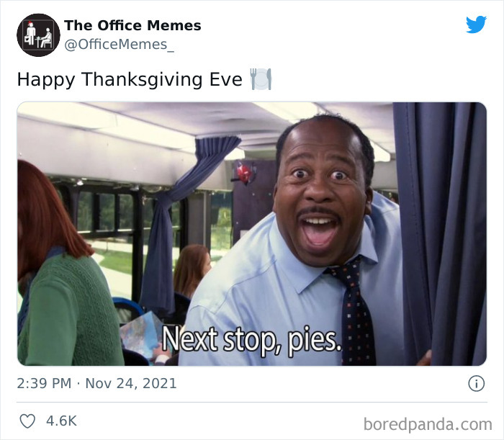Click the Twitter bird logo
This screenshot has width=504, height=440.
click(476, 24)
